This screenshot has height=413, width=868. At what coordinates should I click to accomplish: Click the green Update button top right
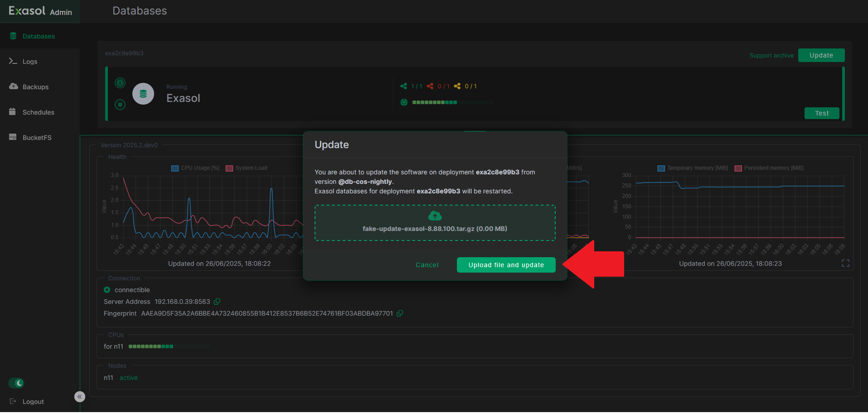coord(821,55)
